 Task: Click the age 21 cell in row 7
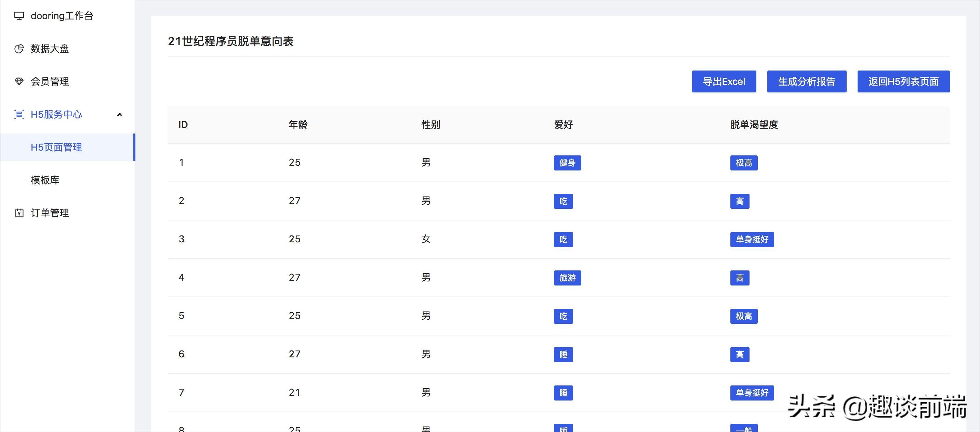[x=294, y=392]
